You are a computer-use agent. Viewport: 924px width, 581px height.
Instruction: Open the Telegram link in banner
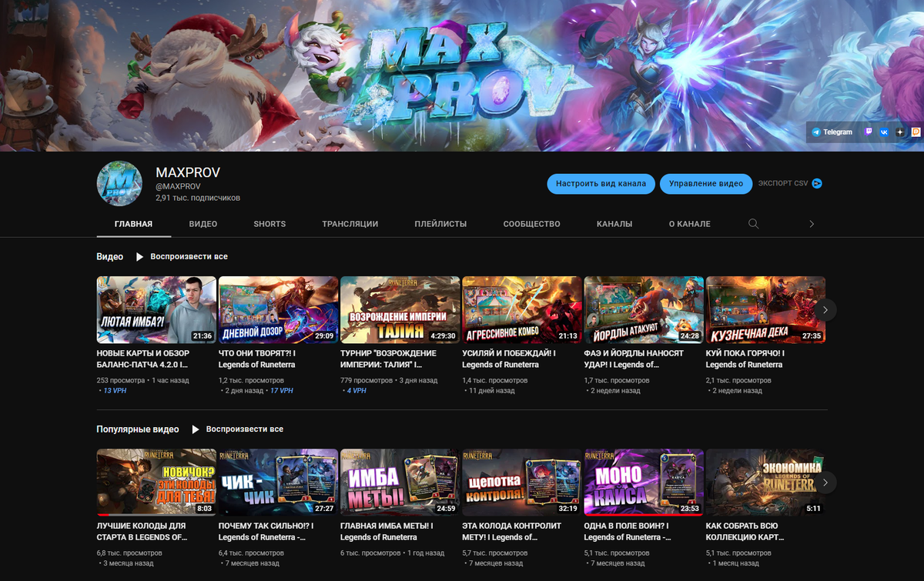pyautogui.click(x=832, y=132)
